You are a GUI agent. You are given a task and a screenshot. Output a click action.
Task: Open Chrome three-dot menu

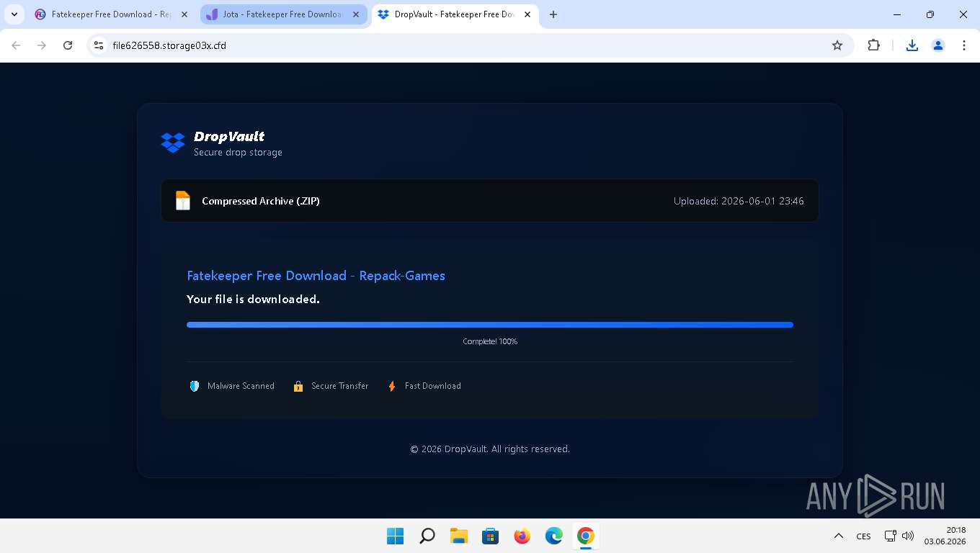point(964,45)
